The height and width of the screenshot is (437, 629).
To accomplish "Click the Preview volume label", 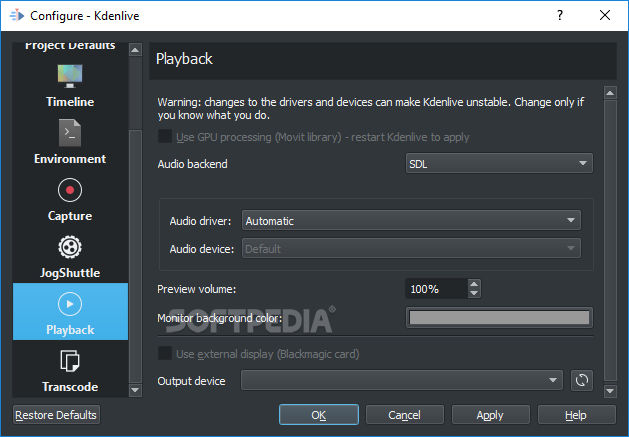I will pyautogui.click(x=197, y=289).
